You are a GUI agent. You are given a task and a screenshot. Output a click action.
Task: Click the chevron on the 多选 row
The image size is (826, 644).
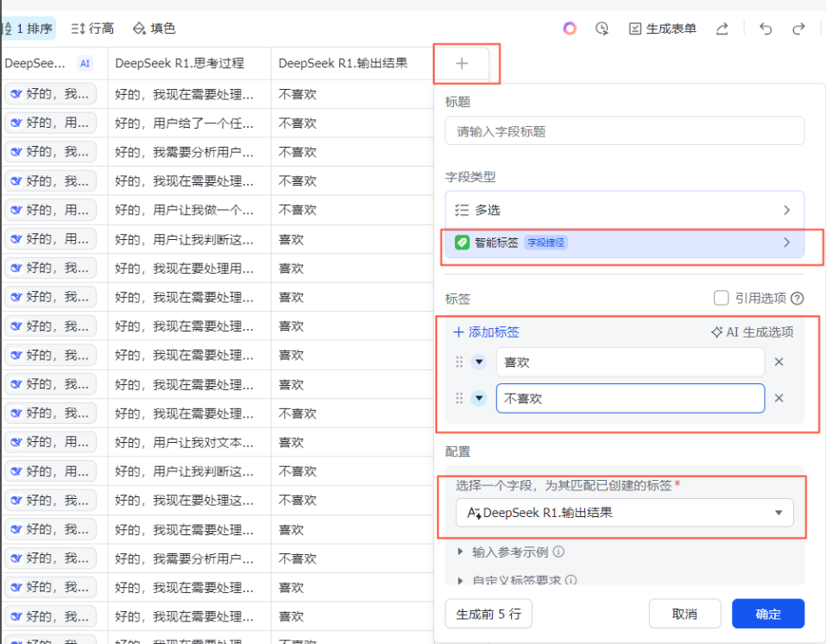pyautogui.click(x=786, y=210)
